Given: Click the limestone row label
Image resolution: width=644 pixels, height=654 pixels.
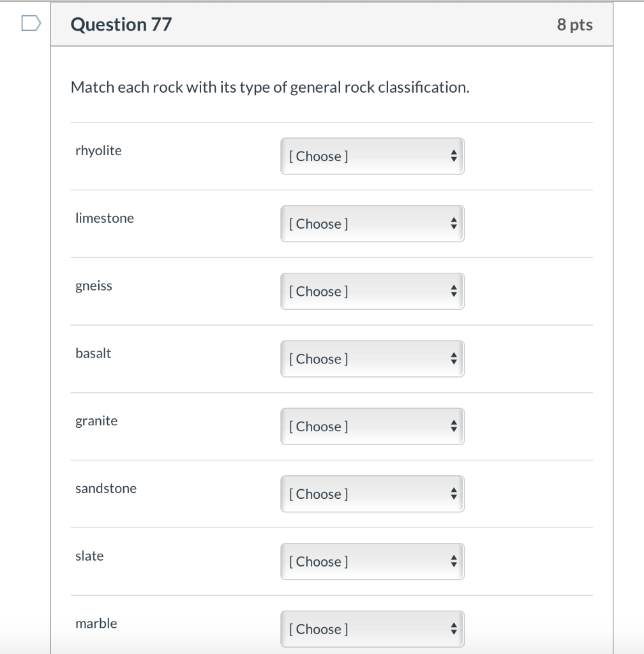Looking at the screenshot, I should (x=105, y=218).
